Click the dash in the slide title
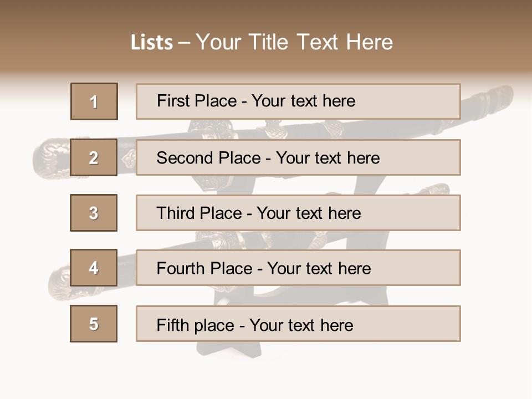 tap(184, 43)
